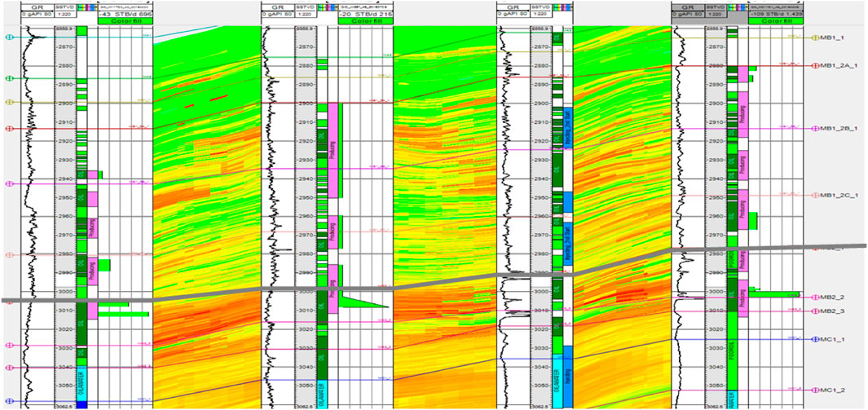The width and height of the screenshot is (868, 410).
Task: Click the MB2_2 label text
Action: coord(831,298)
